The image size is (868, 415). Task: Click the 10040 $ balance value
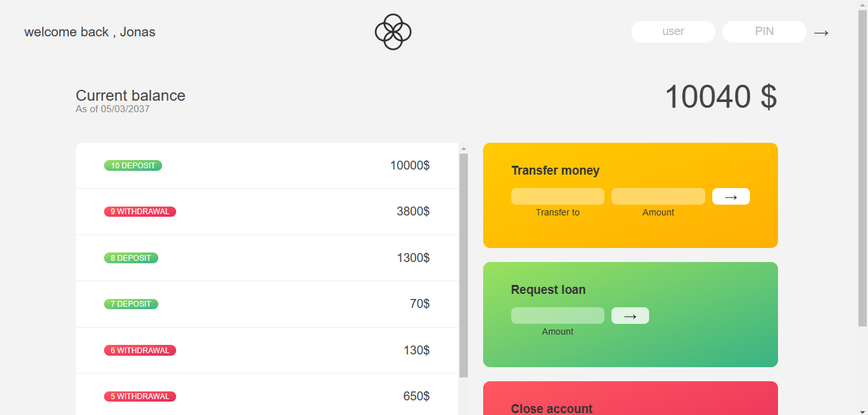(x=721, y=97)
